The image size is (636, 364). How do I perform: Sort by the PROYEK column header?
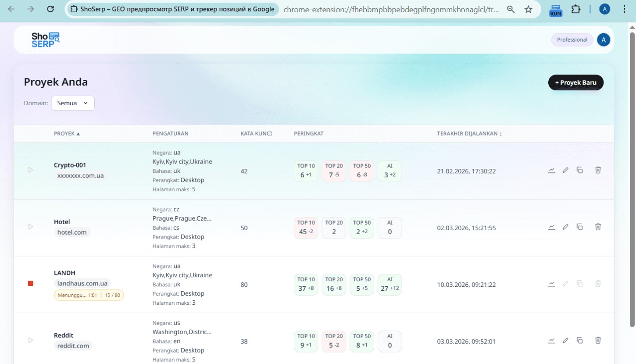pyautogui.click(x=67, y=133)
